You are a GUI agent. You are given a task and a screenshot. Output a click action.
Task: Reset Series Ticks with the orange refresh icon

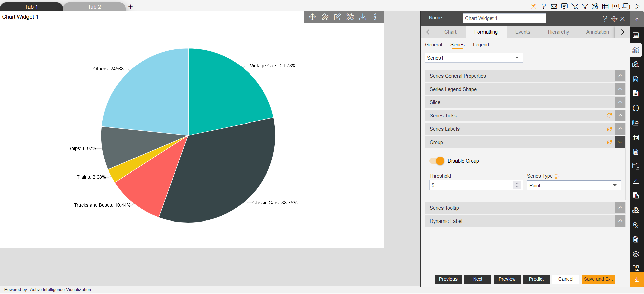click(609, 115)
